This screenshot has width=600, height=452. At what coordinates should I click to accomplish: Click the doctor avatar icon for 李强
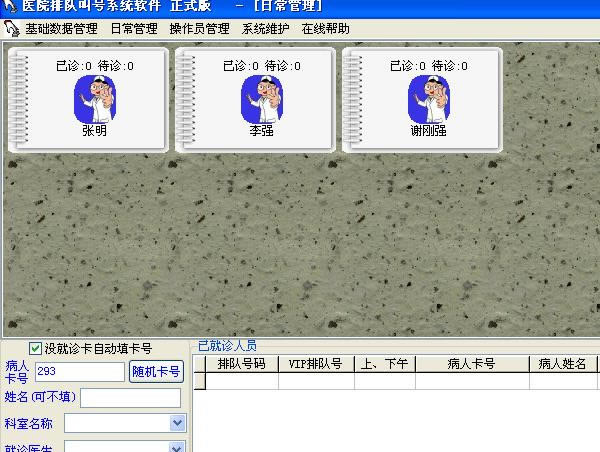pyautogui.click(x=262, y=99)
